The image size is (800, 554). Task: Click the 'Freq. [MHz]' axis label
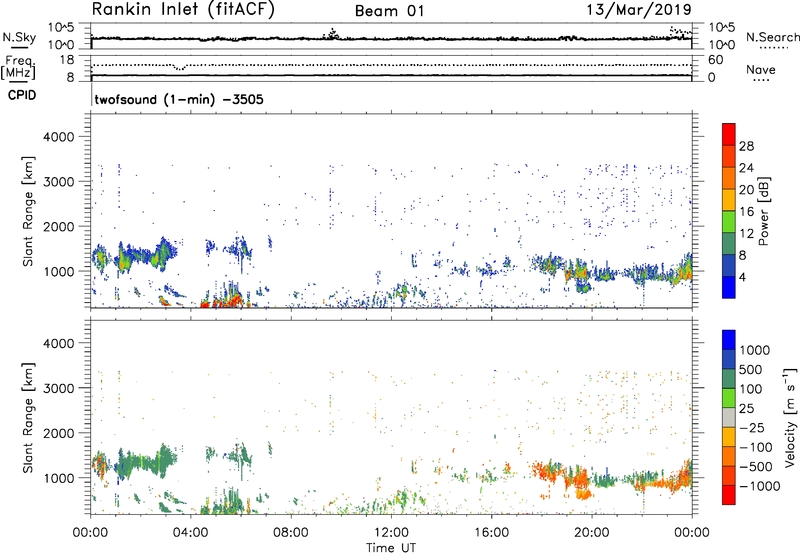click(x=18, y=67)
